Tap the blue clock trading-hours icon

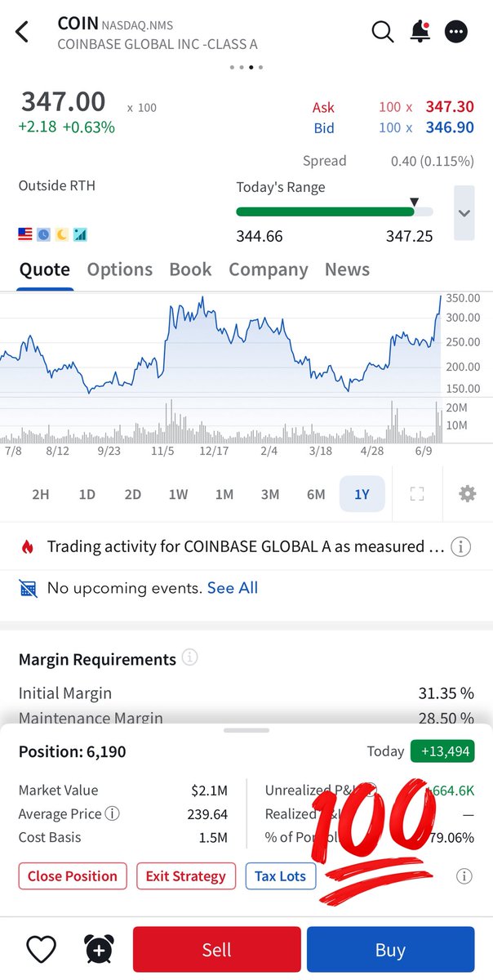point(43,235)
